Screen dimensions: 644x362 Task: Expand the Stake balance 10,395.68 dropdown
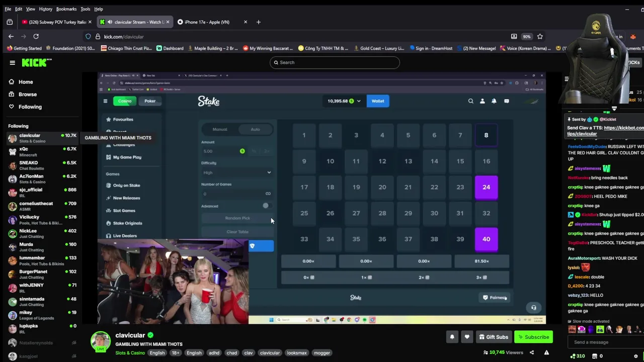pyautogui.click(x=344, y=101)
